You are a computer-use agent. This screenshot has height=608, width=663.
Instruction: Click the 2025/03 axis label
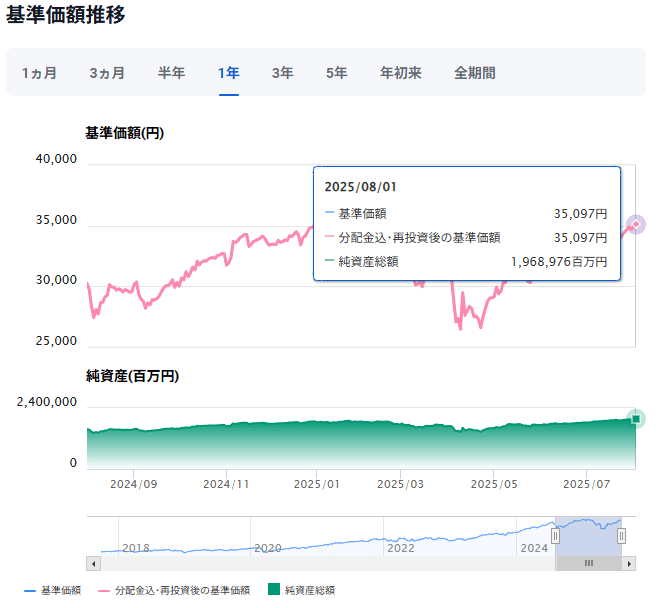tap(400, 485)
